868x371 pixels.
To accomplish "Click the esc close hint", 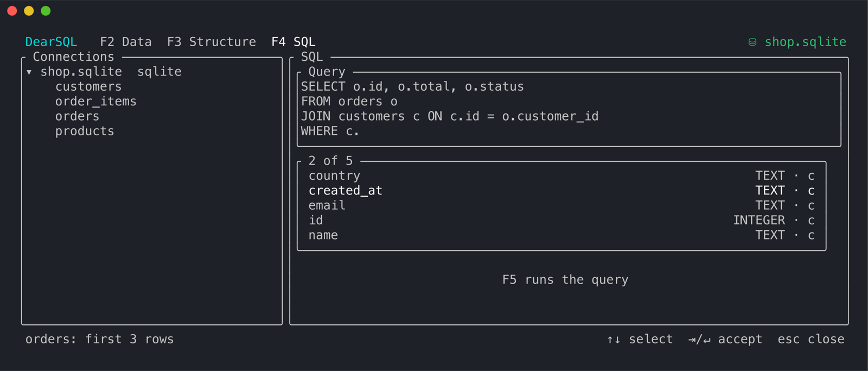I will pyautogui.click(x=811, y=339).
